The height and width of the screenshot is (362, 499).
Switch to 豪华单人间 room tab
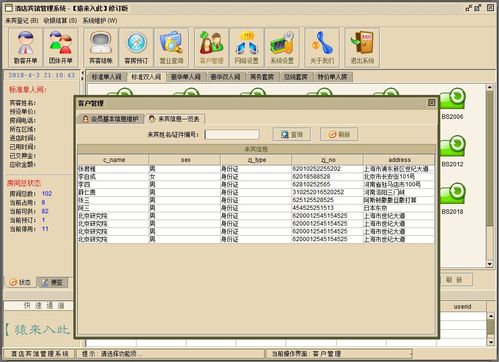tap(185, 77)
